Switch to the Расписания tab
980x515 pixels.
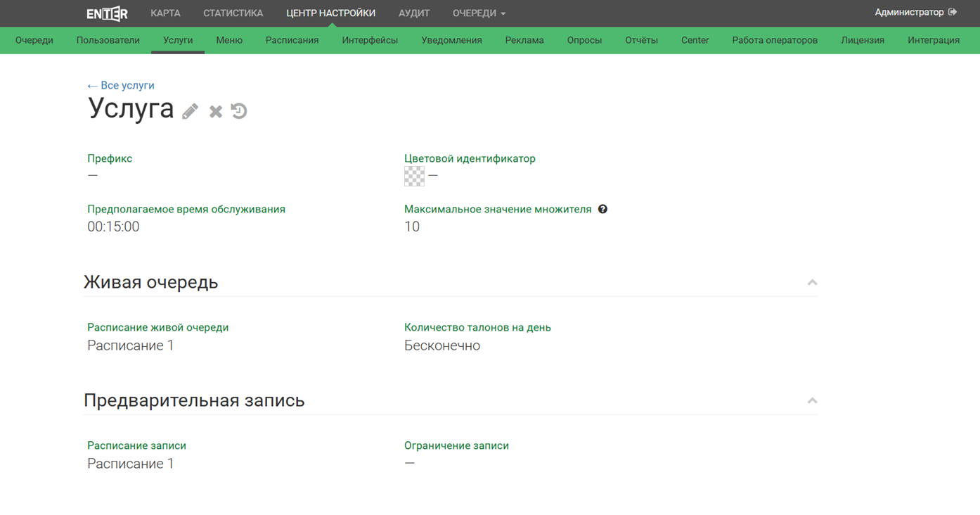292,40
